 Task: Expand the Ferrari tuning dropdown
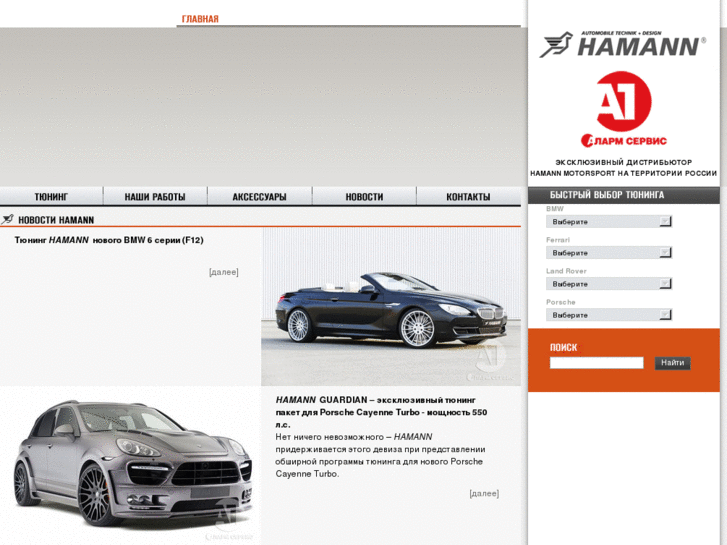point(609,253)
